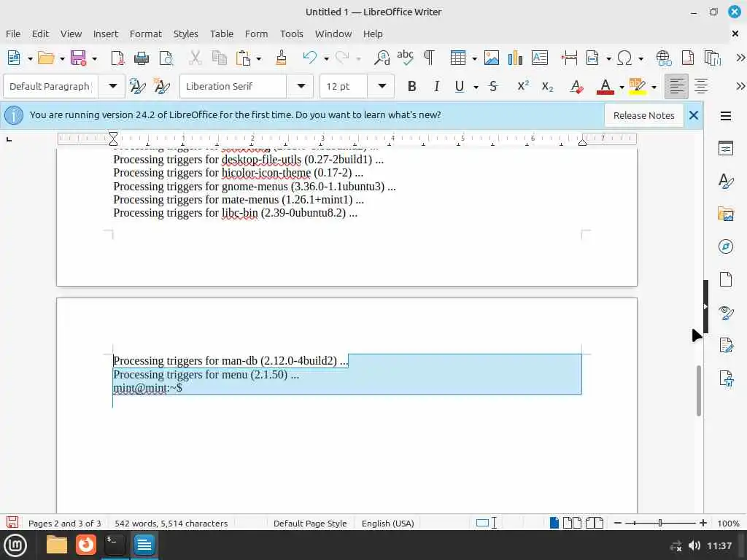The image size is (747, 560).
Task: Open the New document dropdown arrow
Action: 29,58
